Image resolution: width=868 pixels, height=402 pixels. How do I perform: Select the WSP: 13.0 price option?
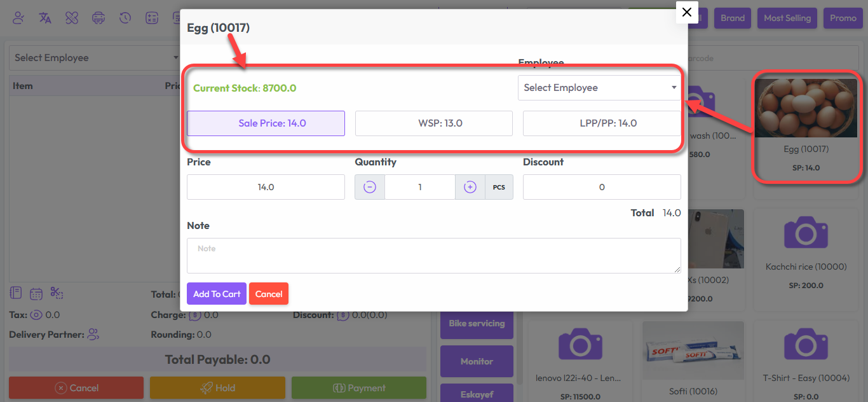(433, 123)
